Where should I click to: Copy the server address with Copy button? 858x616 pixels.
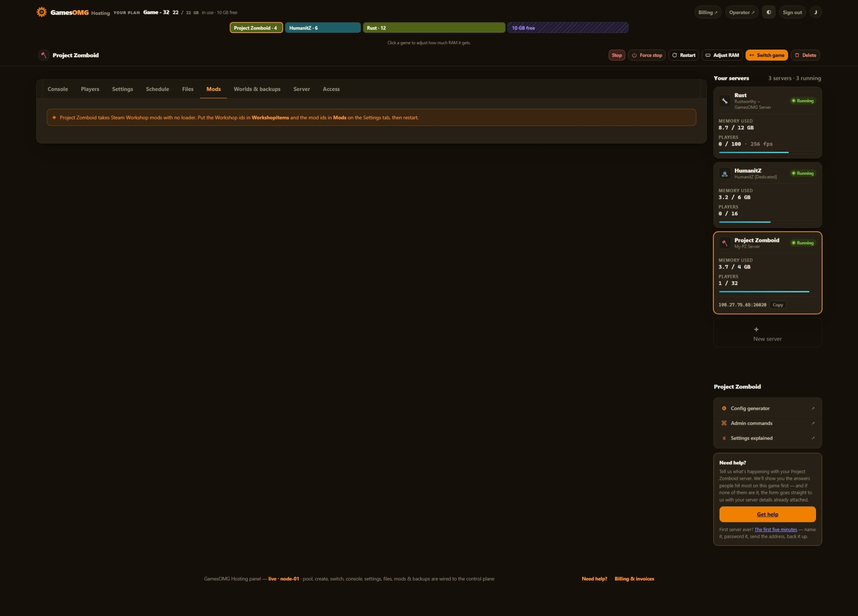(778, 305)
